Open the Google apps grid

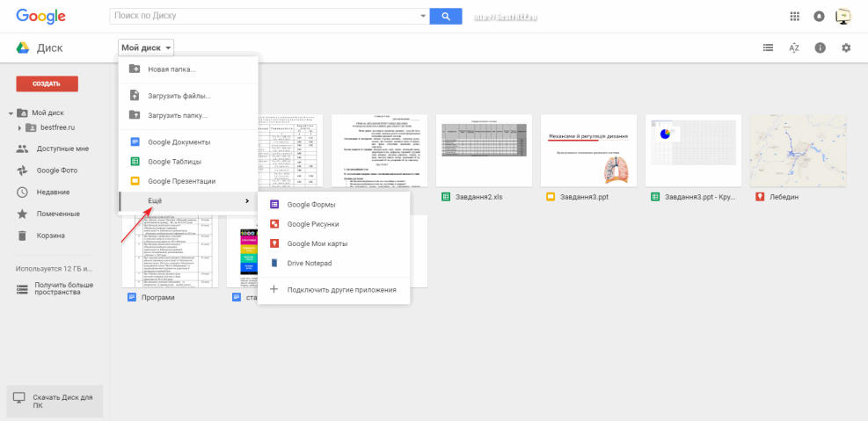click(x=795, y=16)
